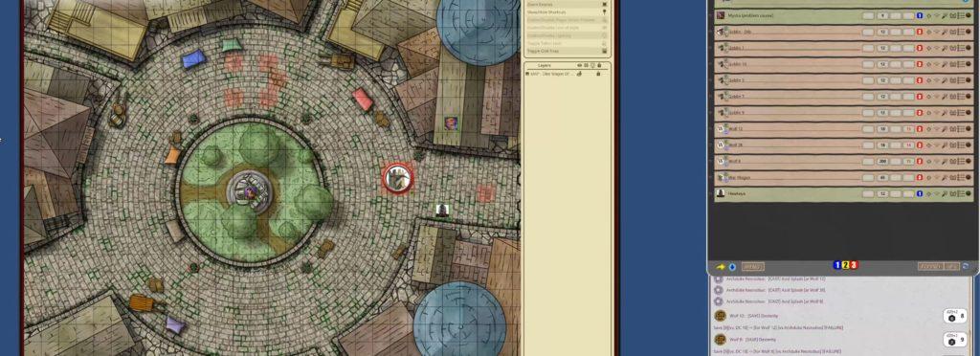Click Wolf 8 dexterity save dice result 9
The image size is (980, 356).
[956, 340]
